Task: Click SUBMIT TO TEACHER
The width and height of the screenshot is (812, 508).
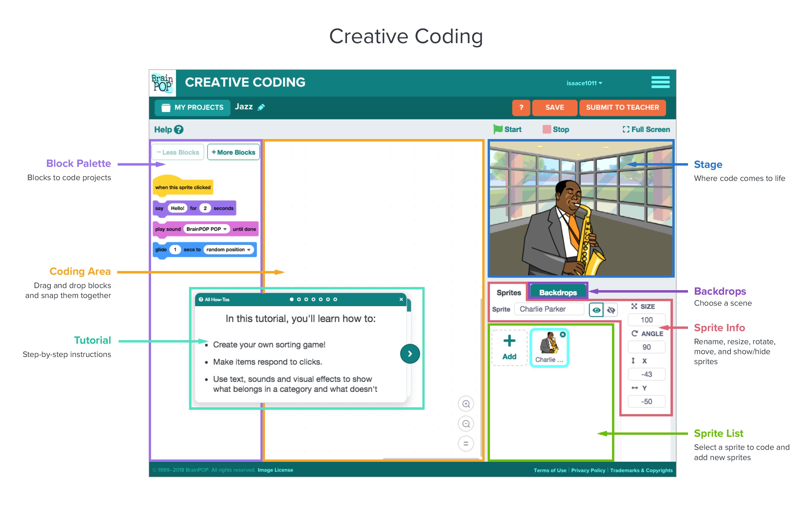Action: tap(622, 107)
